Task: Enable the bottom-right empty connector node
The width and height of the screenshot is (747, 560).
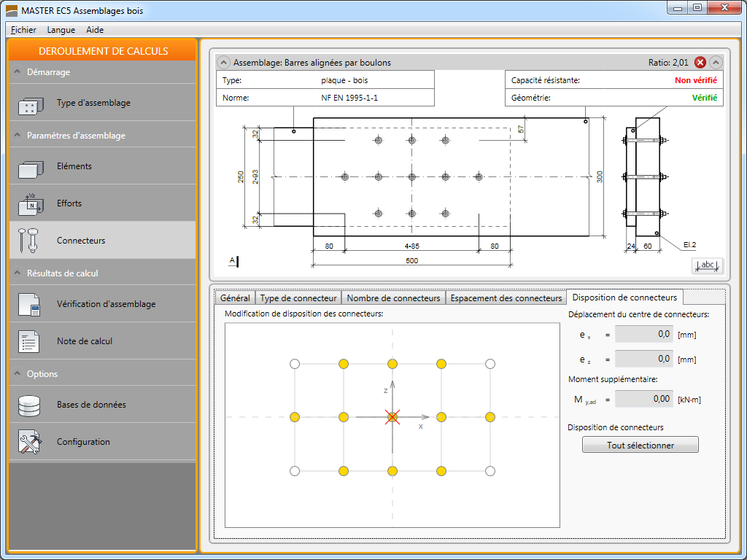Action: pos(490,472)
